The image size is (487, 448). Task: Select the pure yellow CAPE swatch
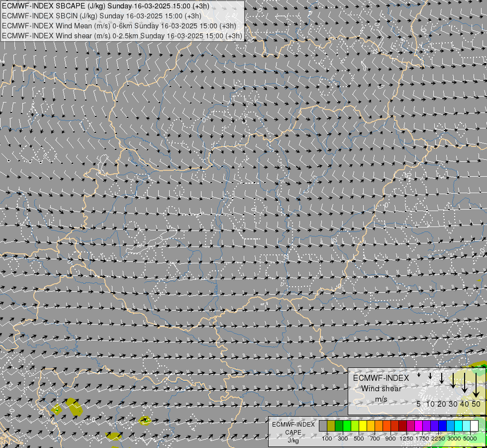click(363, 426)
